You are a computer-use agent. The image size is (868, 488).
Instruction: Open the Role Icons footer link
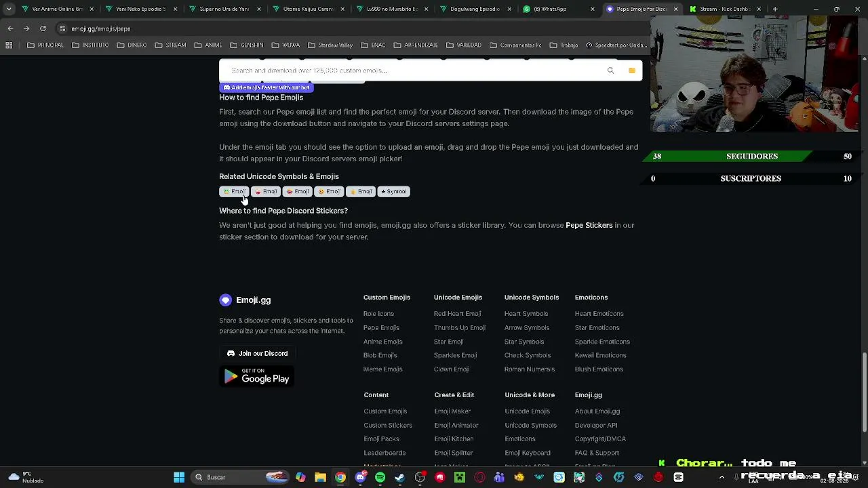(x=378, y=314)
